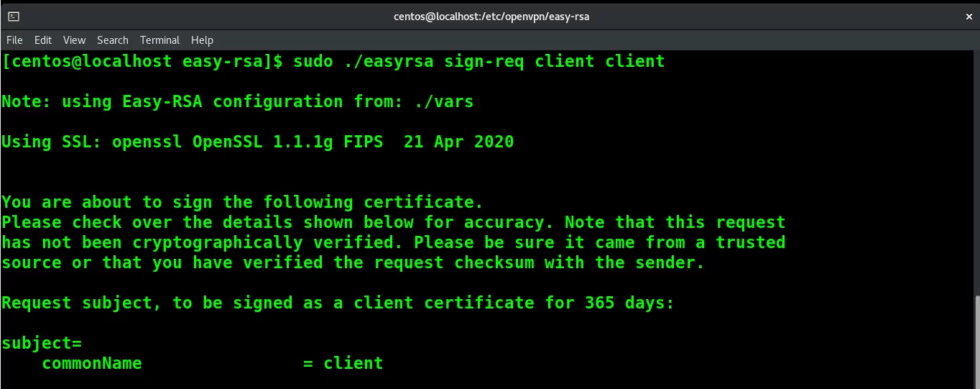This screenshot has height=389, width=980.
Task: Open the Help menu
Action: [x=202, y=40]
